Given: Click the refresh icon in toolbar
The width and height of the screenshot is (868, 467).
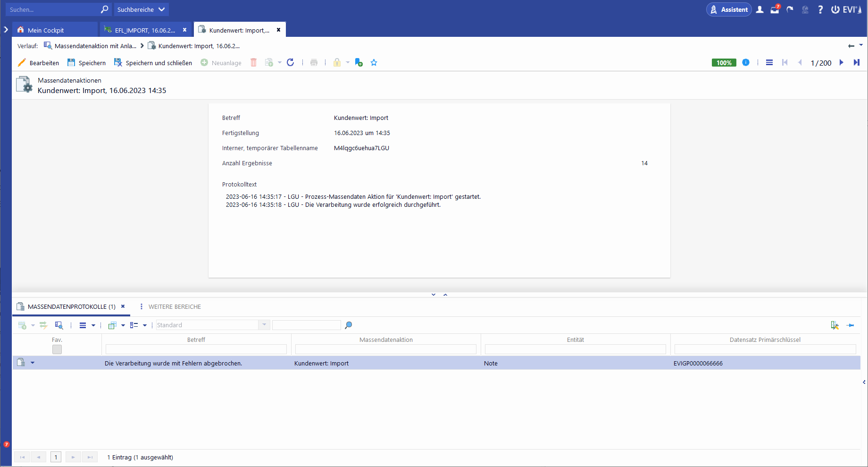Looking at the screenshot, I should [291, 62].
